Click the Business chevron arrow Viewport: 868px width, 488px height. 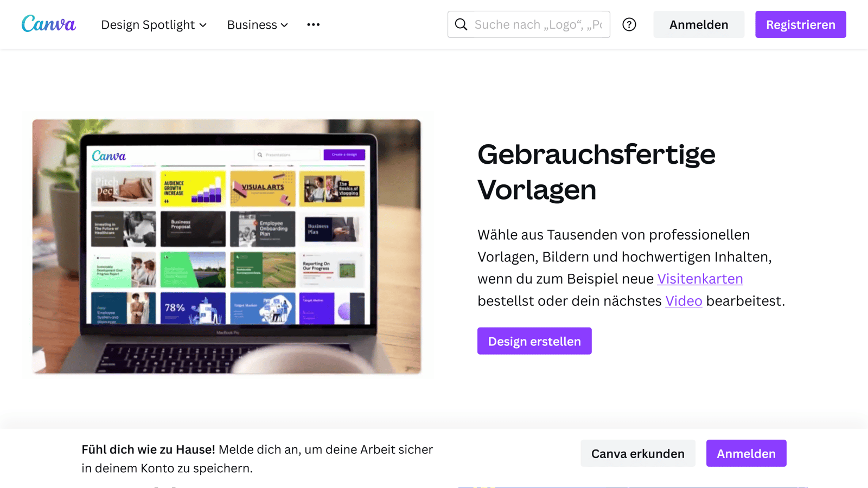(x=285, y=25)
